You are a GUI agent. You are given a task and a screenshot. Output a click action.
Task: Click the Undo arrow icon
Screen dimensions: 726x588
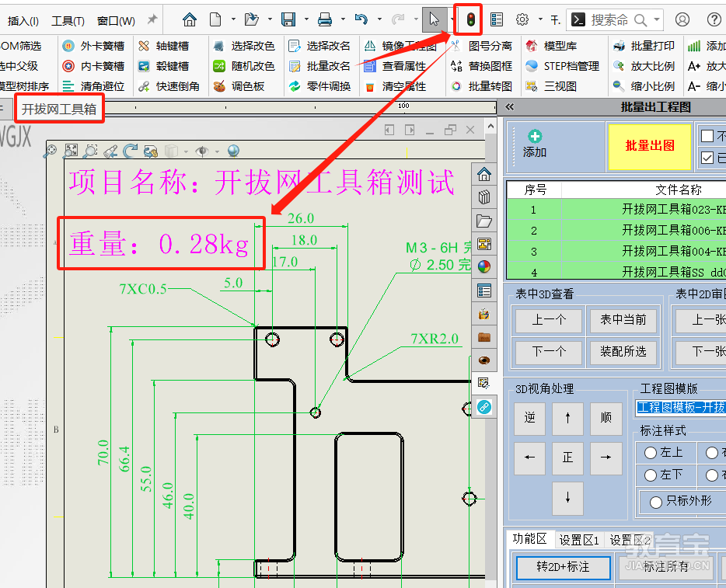click(361, 19)
